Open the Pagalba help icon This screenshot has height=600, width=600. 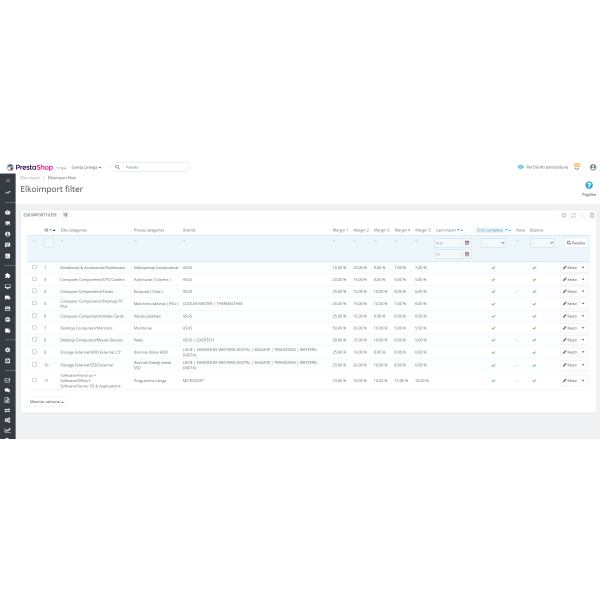(x=589, y=185)
